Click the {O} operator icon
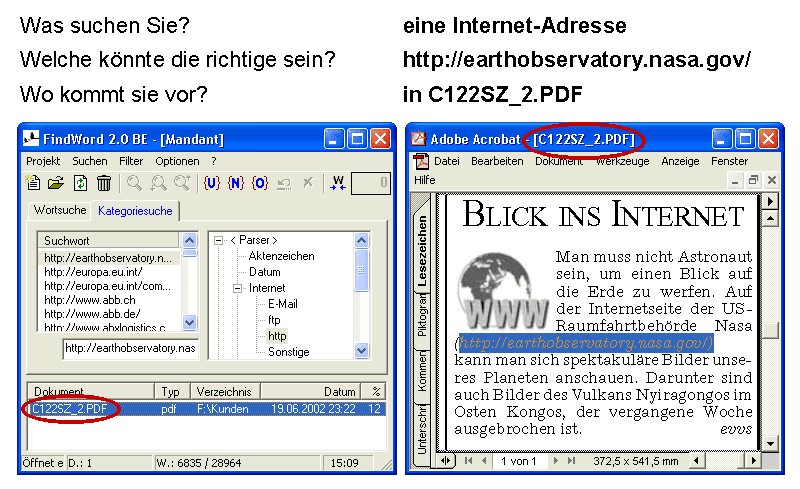 click(x=260, y=182)
